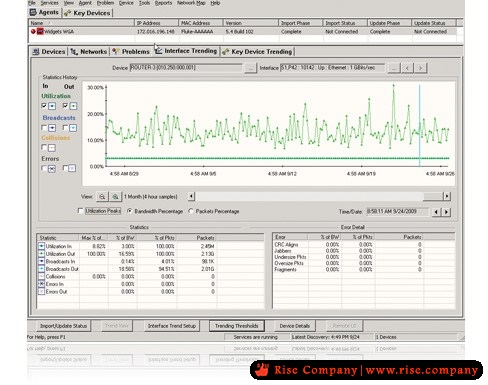Click the Agents tab icon
This screenshot has height=385, width=488.
coord(33,13)
